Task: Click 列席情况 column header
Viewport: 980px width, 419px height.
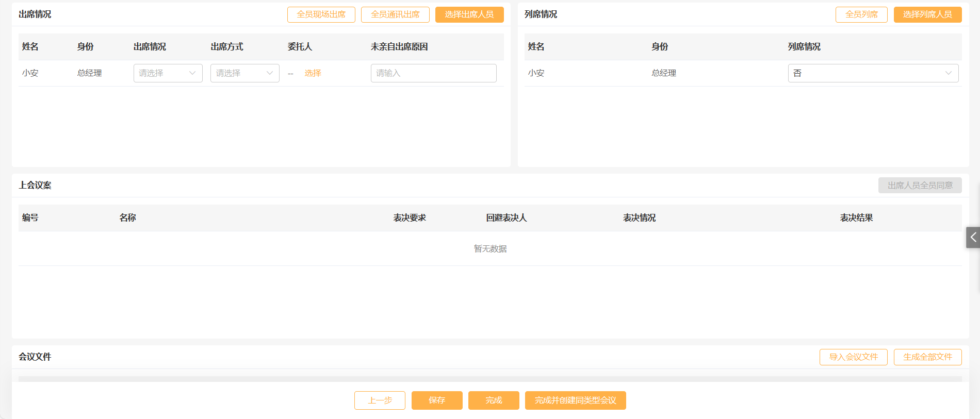Action: click(x=804, y=47)
